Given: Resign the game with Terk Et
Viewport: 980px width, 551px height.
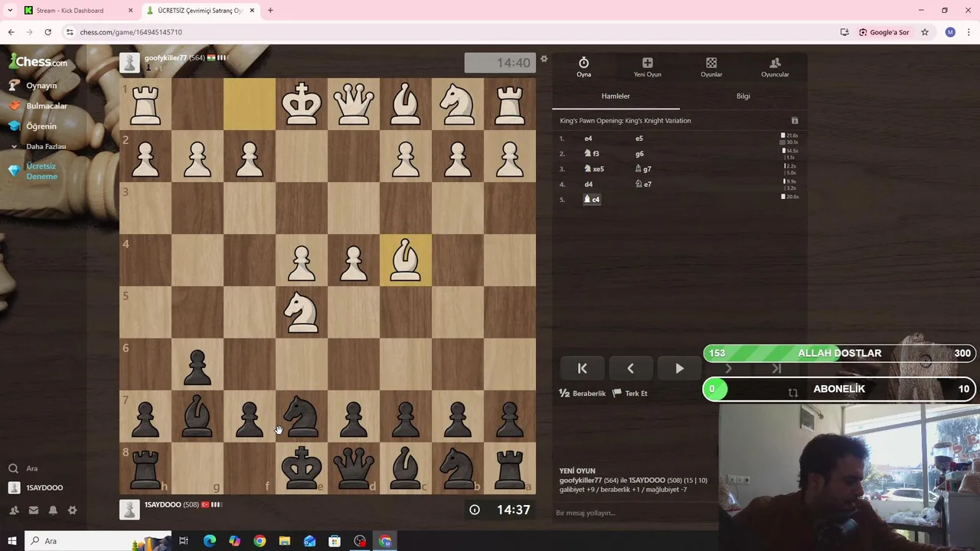Looking at the screenshot, I should pos(629,393).
